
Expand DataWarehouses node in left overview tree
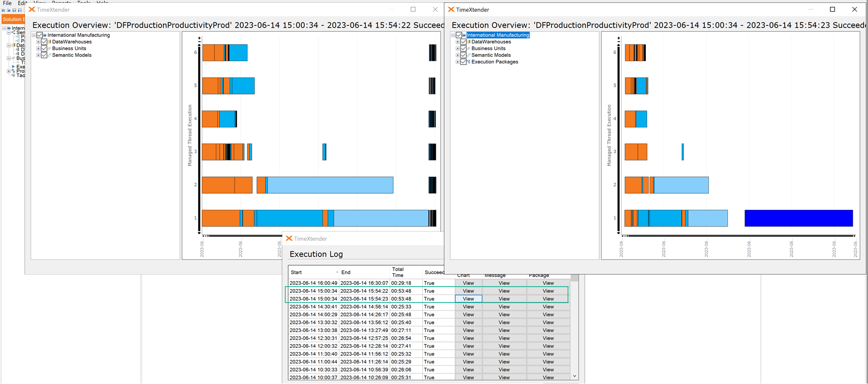point(38,42)
